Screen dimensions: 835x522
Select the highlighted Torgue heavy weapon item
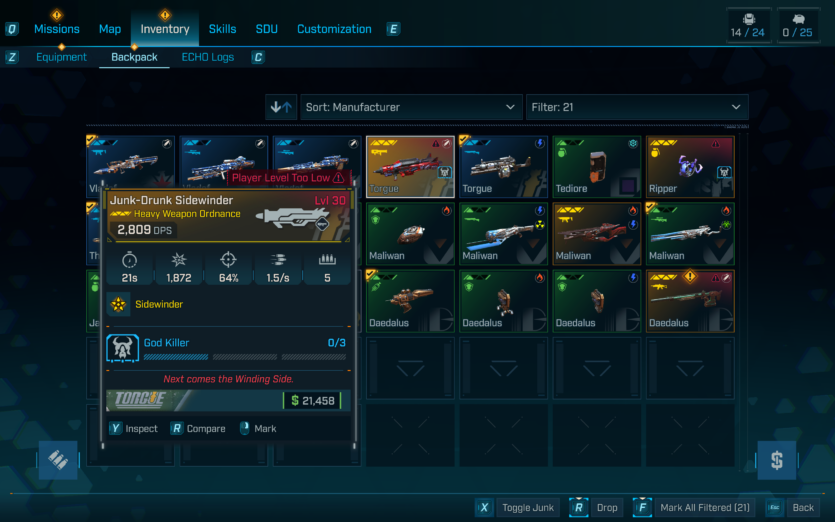point(410,167)
